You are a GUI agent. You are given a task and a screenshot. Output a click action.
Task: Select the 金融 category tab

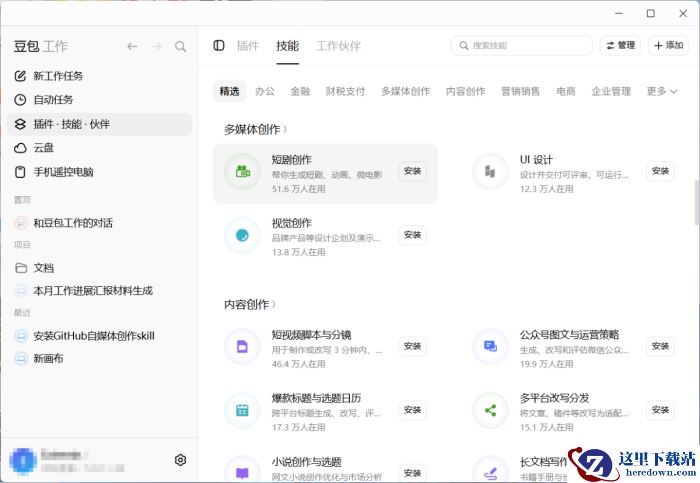click(300, 91)
